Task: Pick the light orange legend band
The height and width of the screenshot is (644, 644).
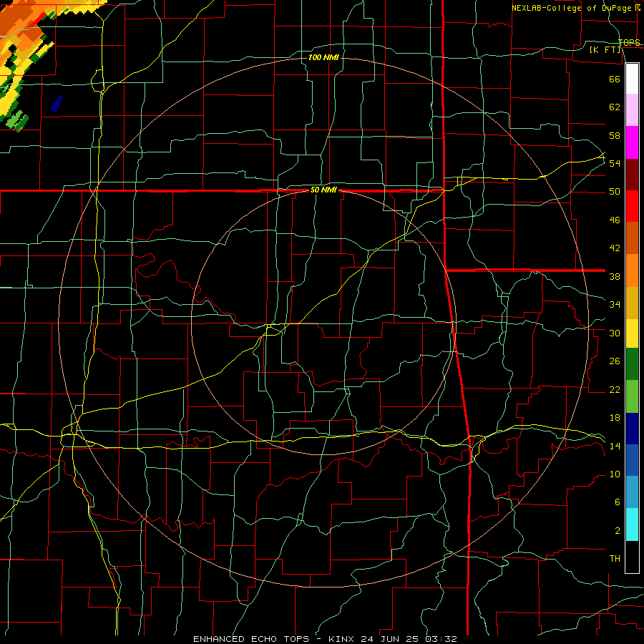Action: [x=632, y=270]
